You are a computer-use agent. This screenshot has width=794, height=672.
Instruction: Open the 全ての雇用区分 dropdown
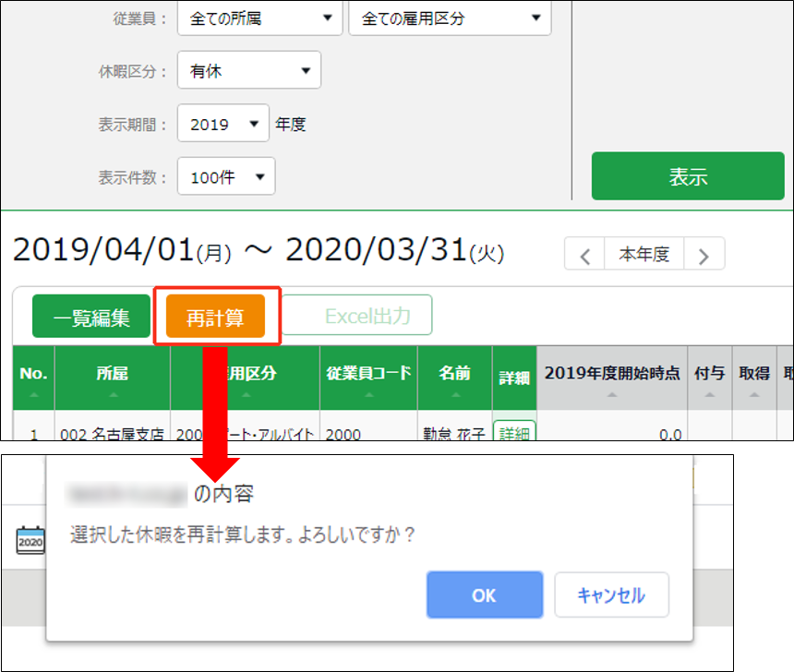450,18
